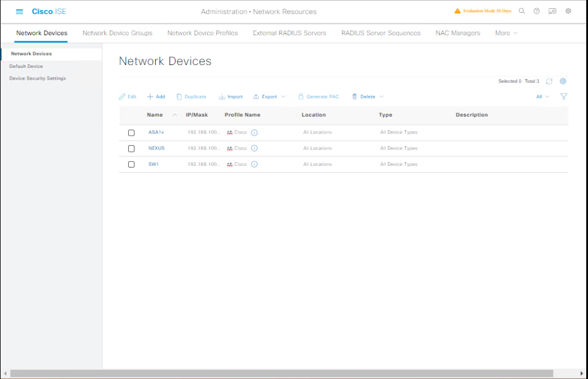Open the help question mark icon
588x379 pixels.
click(x=537, y=11)
